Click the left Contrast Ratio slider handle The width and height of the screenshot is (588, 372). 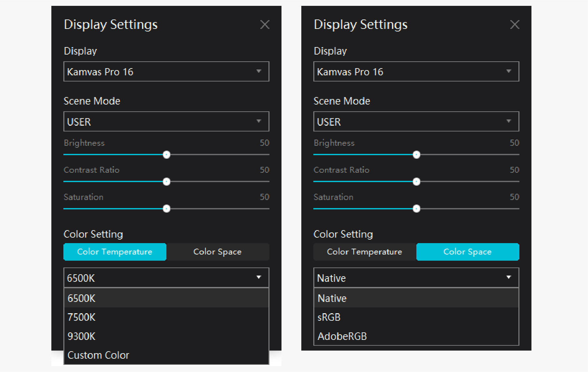(166, 182)
